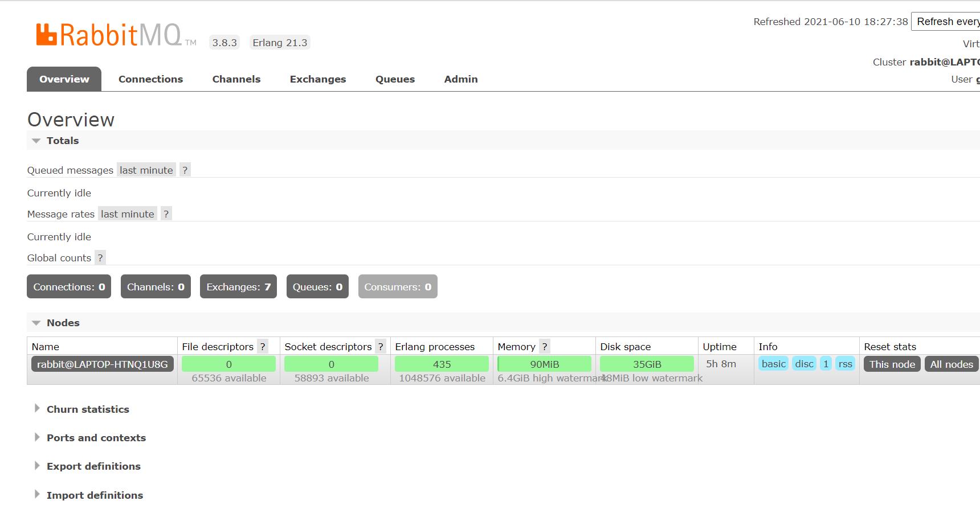Open node rabbit@LAPTOP-HTNQ1U8G details

pos(103,364)
